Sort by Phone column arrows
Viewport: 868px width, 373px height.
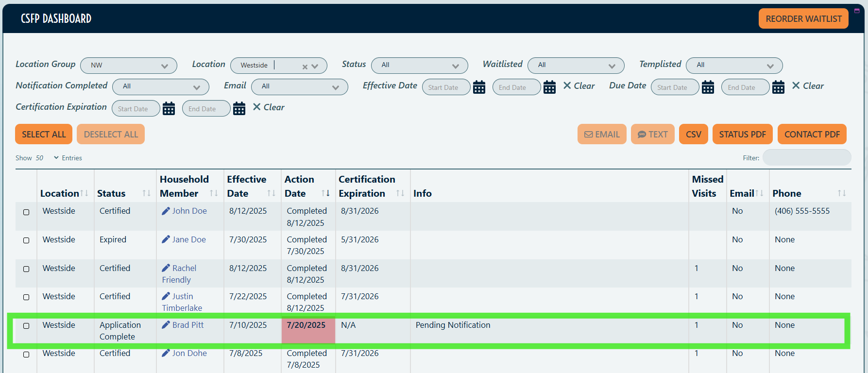(842, 193)
